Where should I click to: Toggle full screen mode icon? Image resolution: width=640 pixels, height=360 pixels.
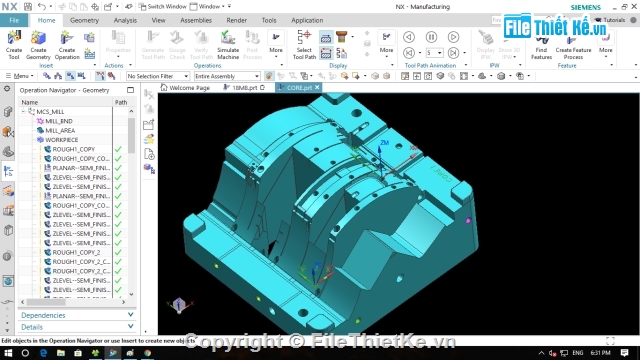(610, 340)
